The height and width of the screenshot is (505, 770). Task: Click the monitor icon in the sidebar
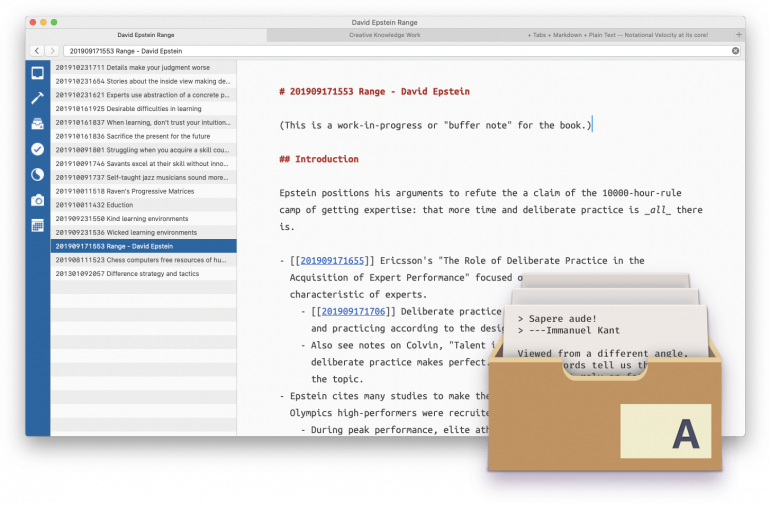coord(37,73)
